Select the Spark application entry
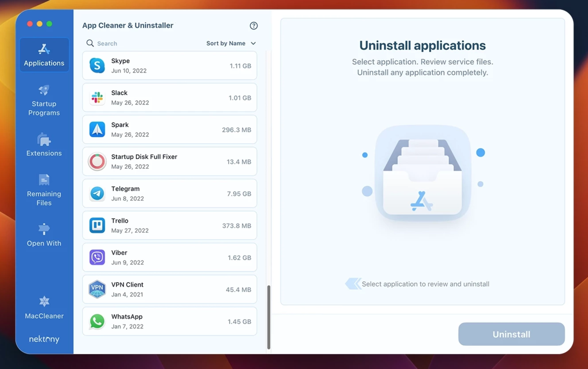The height and width of the screenshot is (369, 588). point(170,129)
